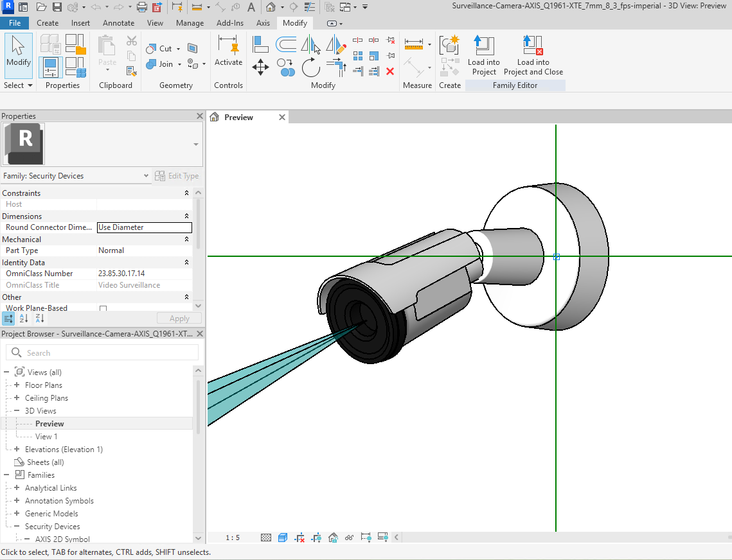The image size is (732, 560).
Task: Toggle the Properties palette button in ribbon
Action: 51,67
